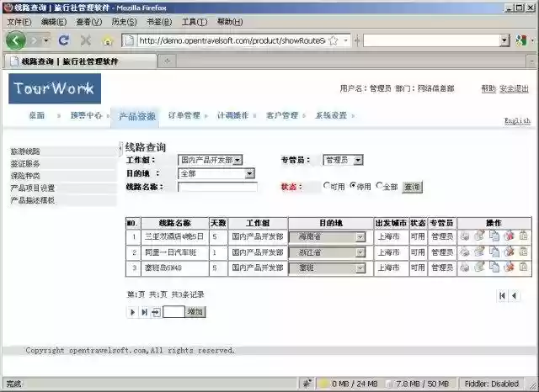Open the 查看(V) menu
The width and height of the screenshot is (539, 392).
(89, 23)
